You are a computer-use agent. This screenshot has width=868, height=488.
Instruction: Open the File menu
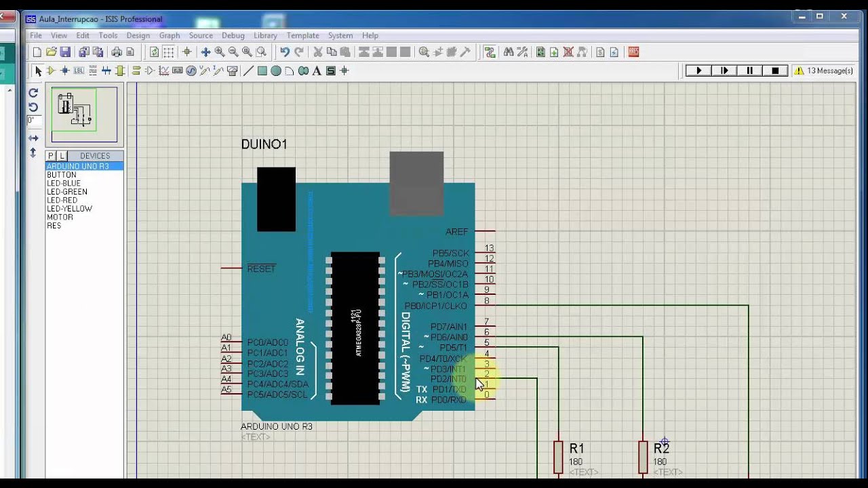click(x=36, y=35)
